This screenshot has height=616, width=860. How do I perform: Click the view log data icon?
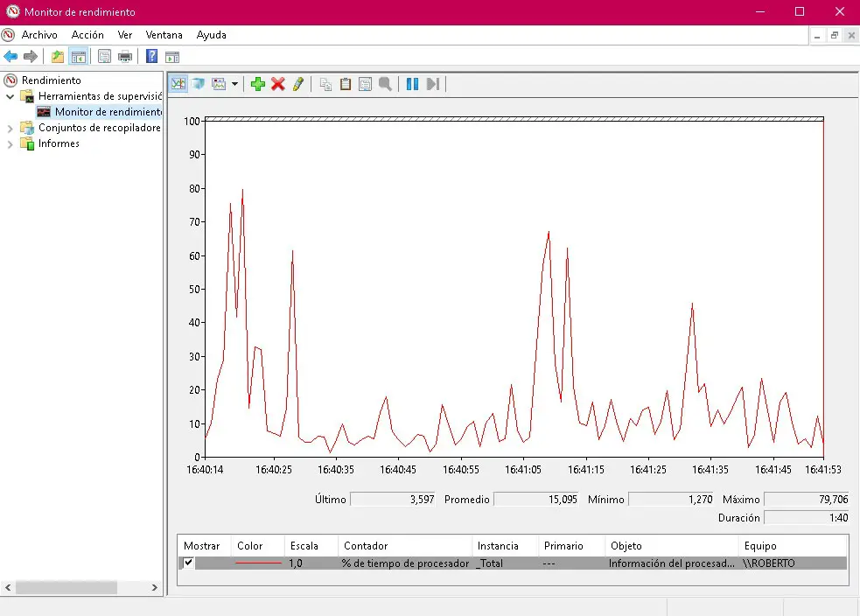point(198,84)
